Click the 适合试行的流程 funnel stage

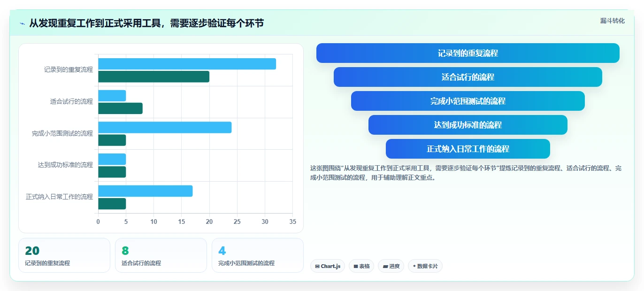[x=468, y=77]
